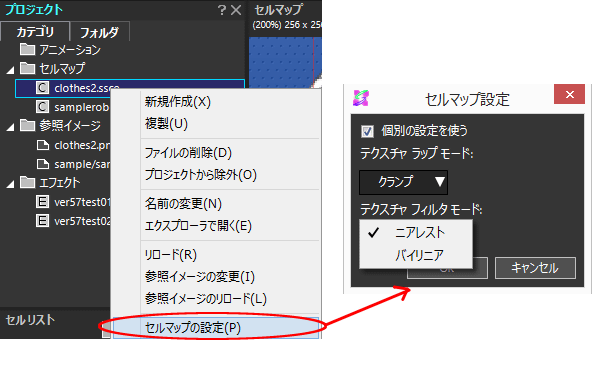The width and height of the screenshot is (600, 380).
Task: Click the C icon beside clothes2.ssce
Action: 42,88
